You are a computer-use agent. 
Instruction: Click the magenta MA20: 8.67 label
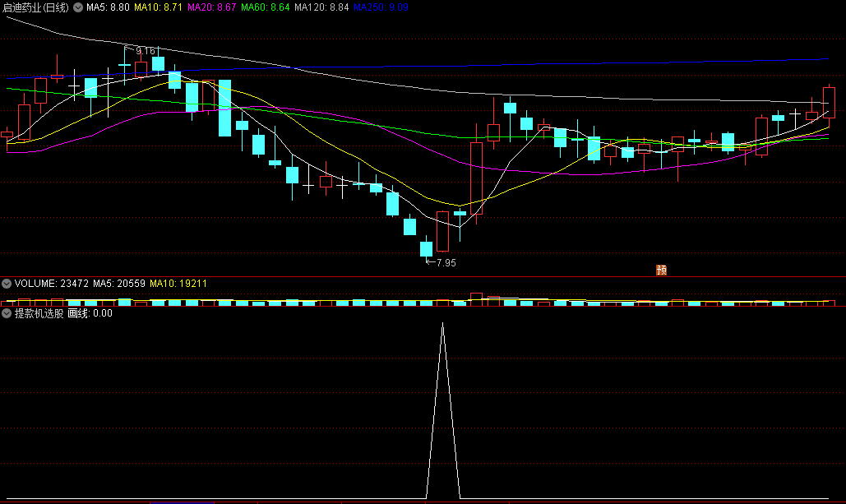tap(211, 7)
